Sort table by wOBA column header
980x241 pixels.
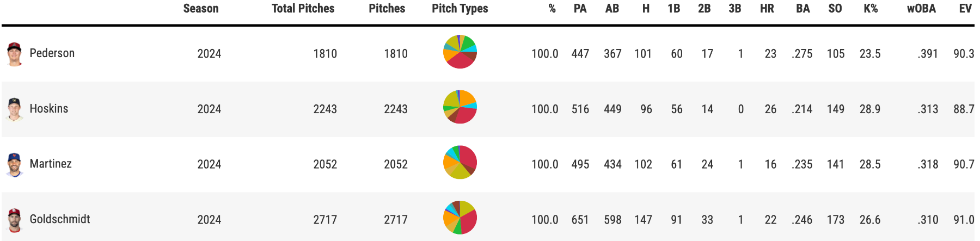click(921, 9)
